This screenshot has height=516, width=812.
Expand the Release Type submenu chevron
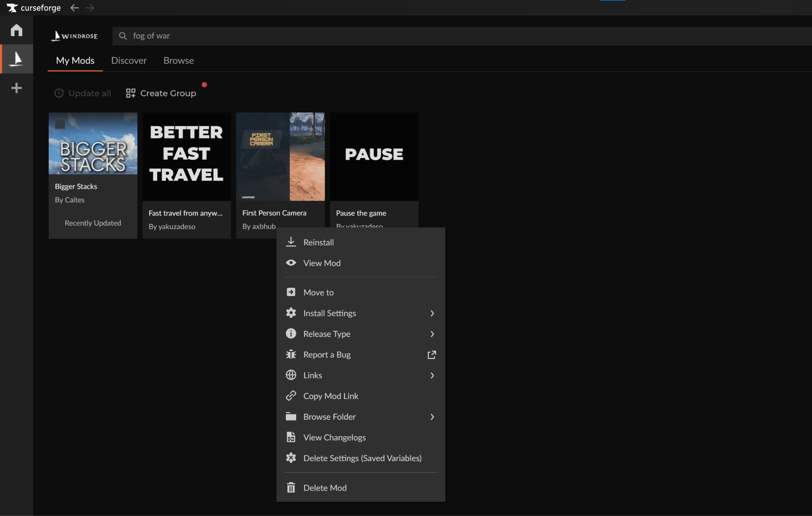coord(432,334)
